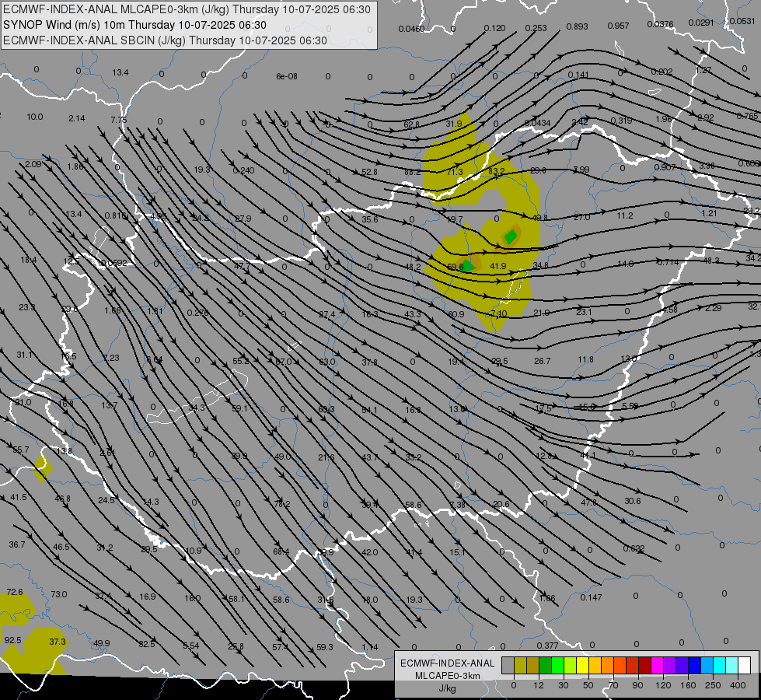Click the SBCIN title line in header
Screen dimensions: 761x700
coord(166,40)
